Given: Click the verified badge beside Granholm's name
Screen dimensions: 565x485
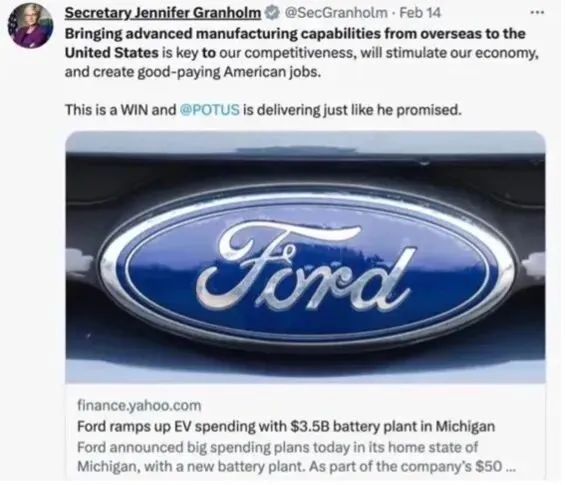Looking at the screenshot, I should tap(272, 13).
